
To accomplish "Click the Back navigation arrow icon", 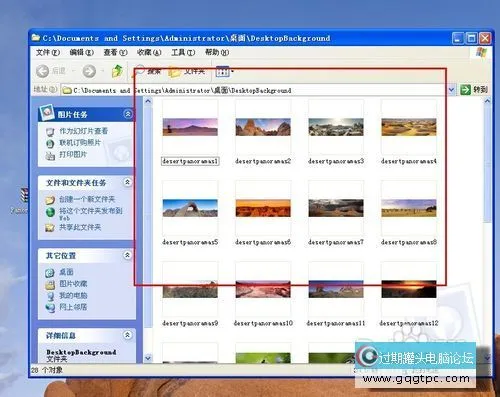I will click(x=43, y=71).
